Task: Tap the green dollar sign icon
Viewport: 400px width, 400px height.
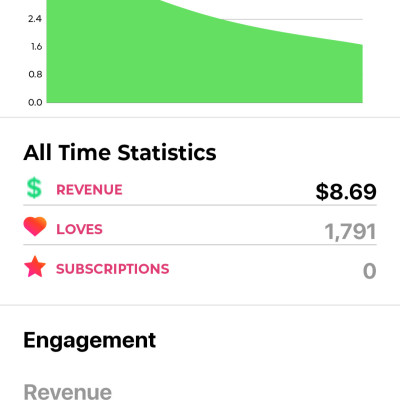Action: (34, 188)
